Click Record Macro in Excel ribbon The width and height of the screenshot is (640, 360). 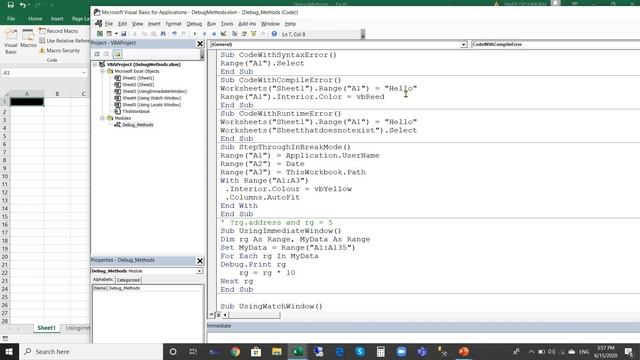pyautogui.click(x=58, y=31)
